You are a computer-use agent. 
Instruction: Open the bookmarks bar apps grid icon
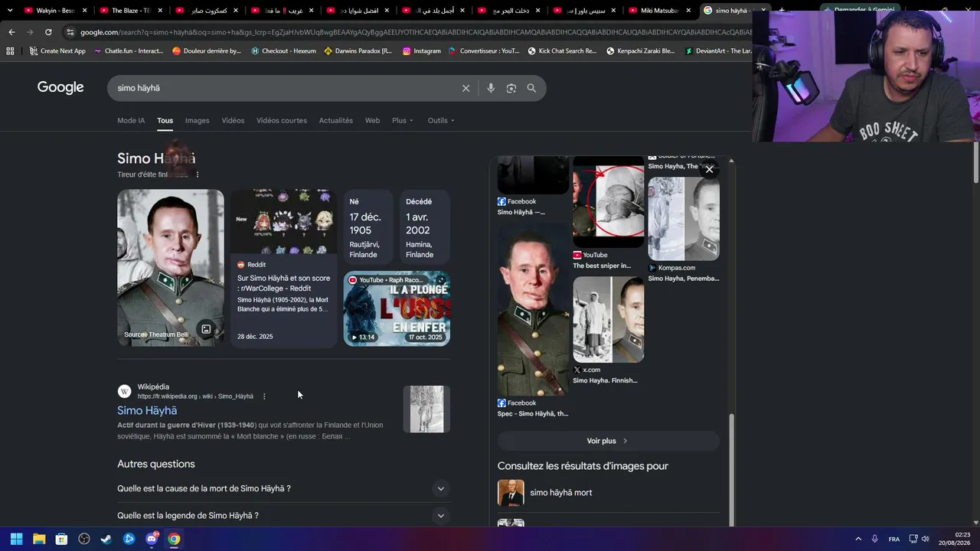10,51
